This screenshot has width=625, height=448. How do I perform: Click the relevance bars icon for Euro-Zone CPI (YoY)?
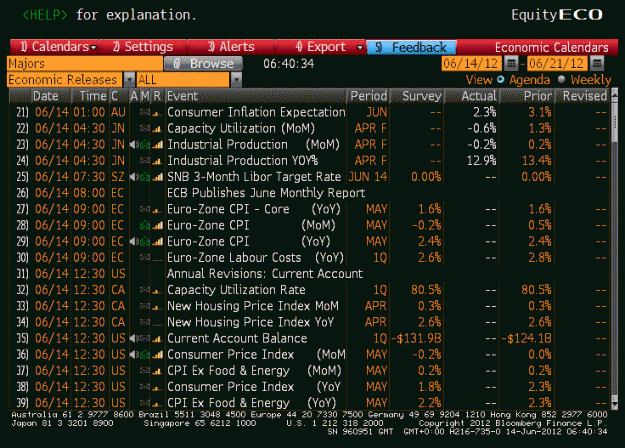(157, 242)
